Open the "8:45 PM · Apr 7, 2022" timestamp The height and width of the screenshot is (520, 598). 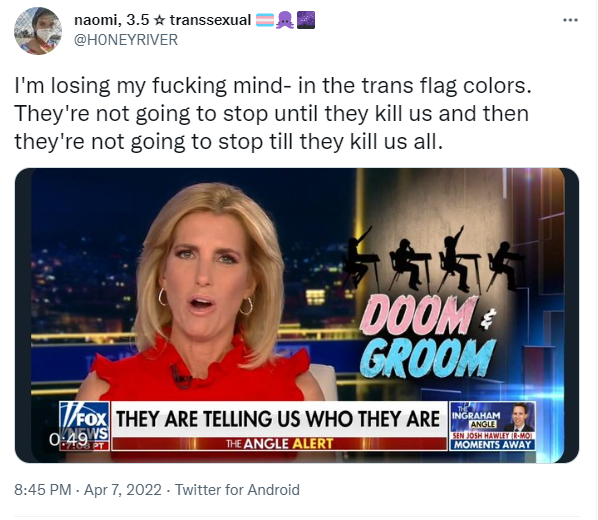tap(88, 490)
